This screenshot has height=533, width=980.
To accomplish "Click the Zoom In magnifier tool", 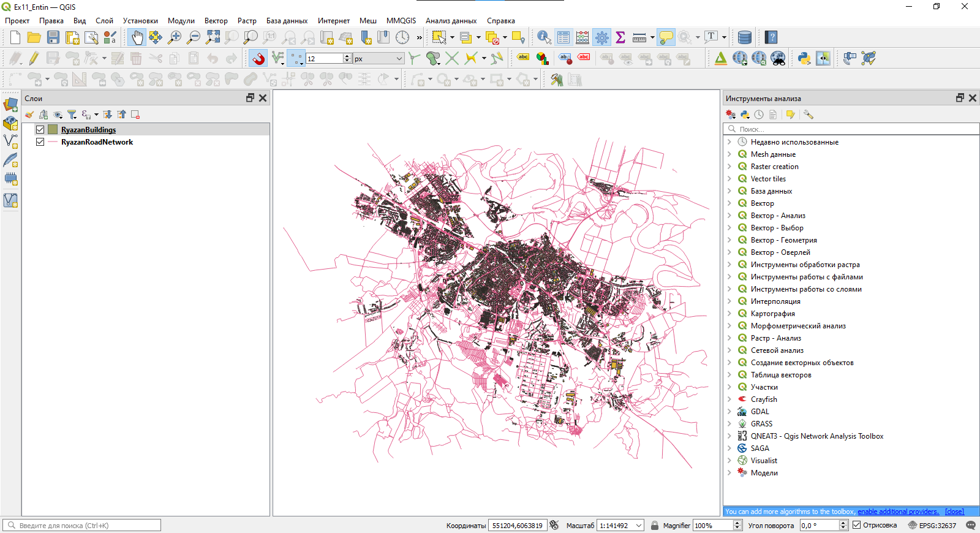I will 175,37.
